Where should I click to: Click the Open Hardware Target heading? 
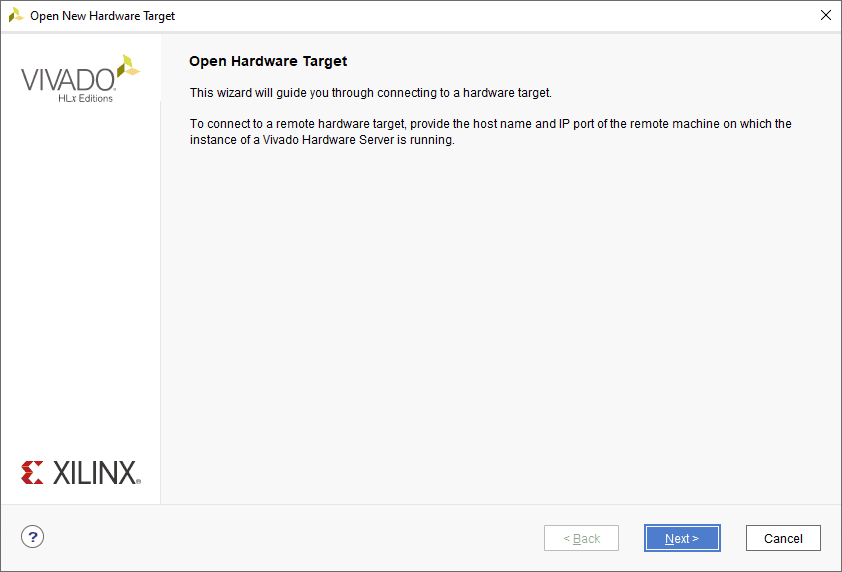268,61
